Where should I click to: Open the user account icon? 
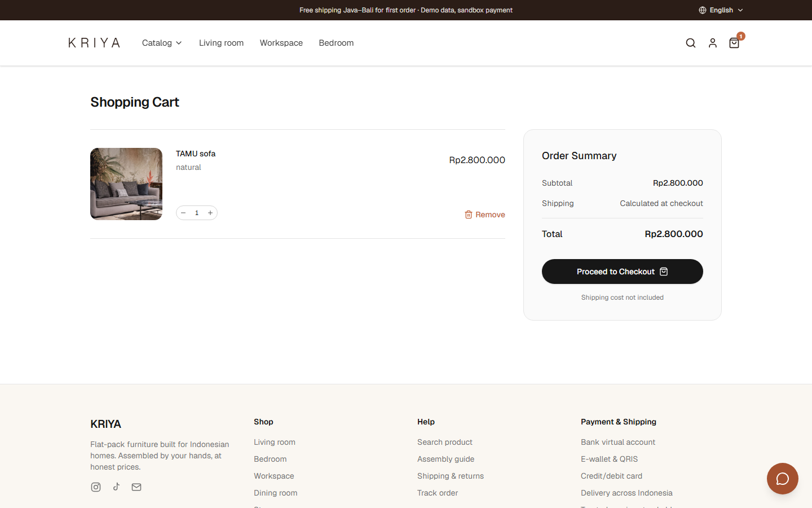click(x=713, y=43)
